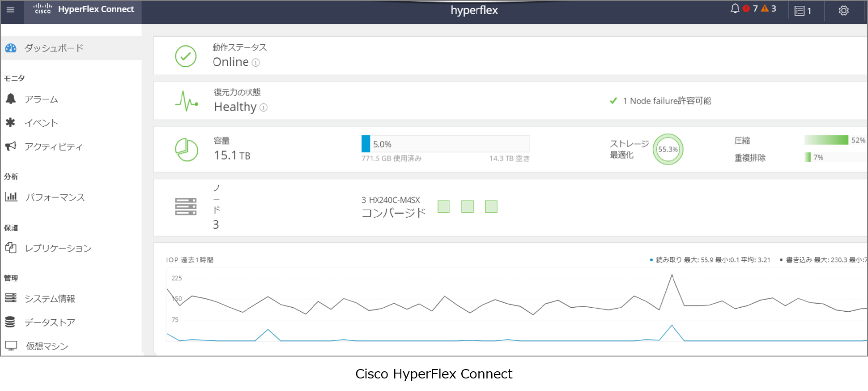
Task: Select the second green node square
Action: (x=468, y=206)
